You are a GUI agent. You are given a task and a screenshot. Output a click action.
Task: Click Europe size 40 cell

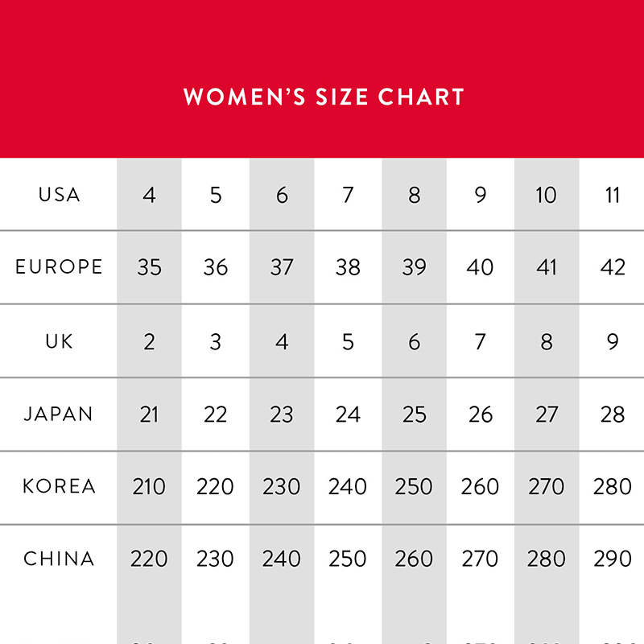point(481,267)
